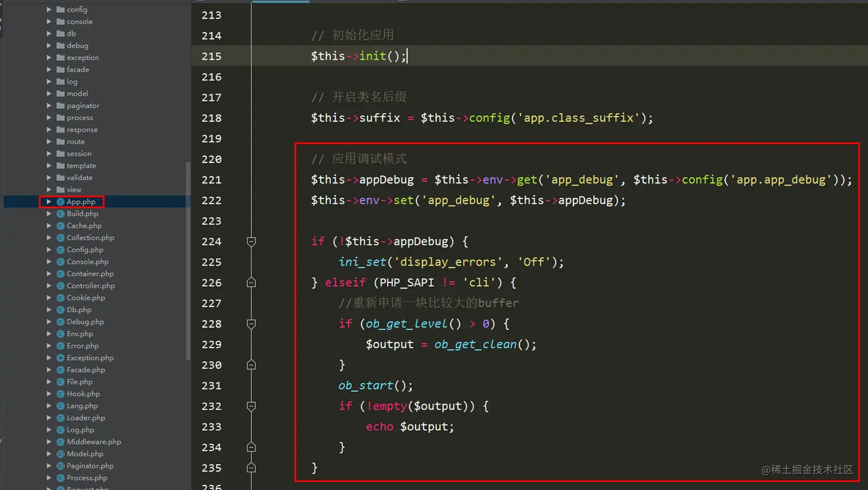This screenshot has height=490, width=868.
Task: Expand the console folder
Action: (x=49, y=22)
